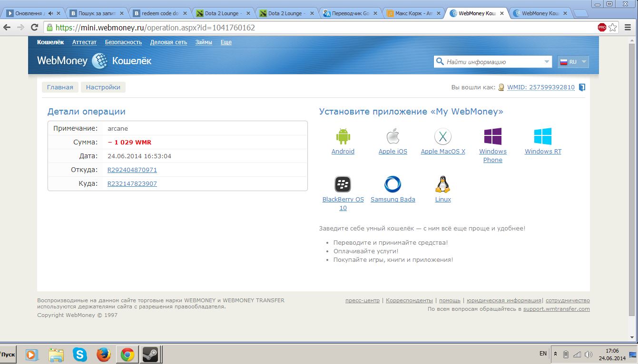This screenshot has height=364, width=638.
Task: Open source wallet R292404870971 link
Action: pyautogui.click(x=132, y=170)
